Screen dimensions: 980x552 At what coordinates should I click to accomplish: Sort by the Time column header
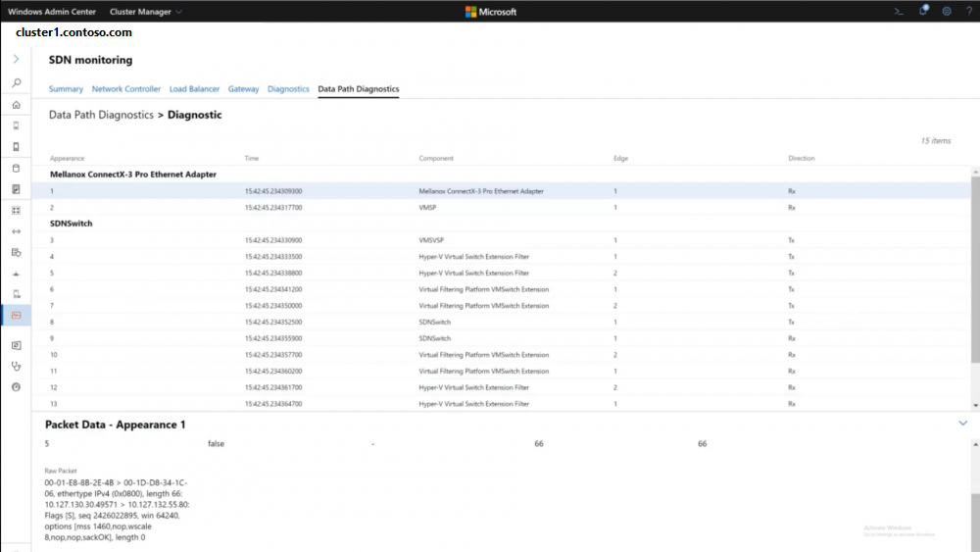[x=251, y=158]
